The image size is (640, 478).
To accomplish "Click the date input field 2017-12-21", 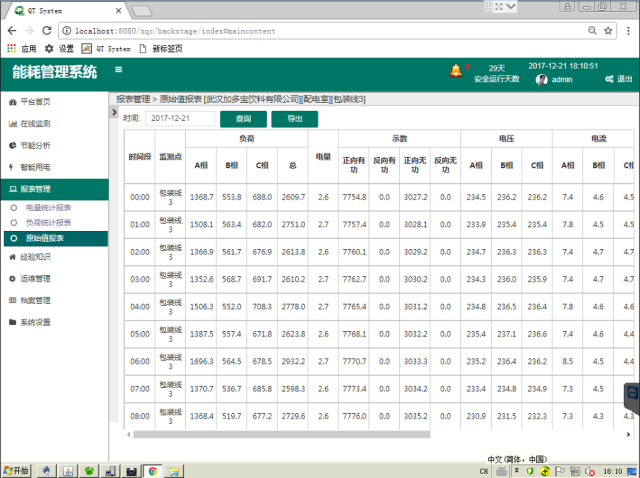I will coord(179,118).
